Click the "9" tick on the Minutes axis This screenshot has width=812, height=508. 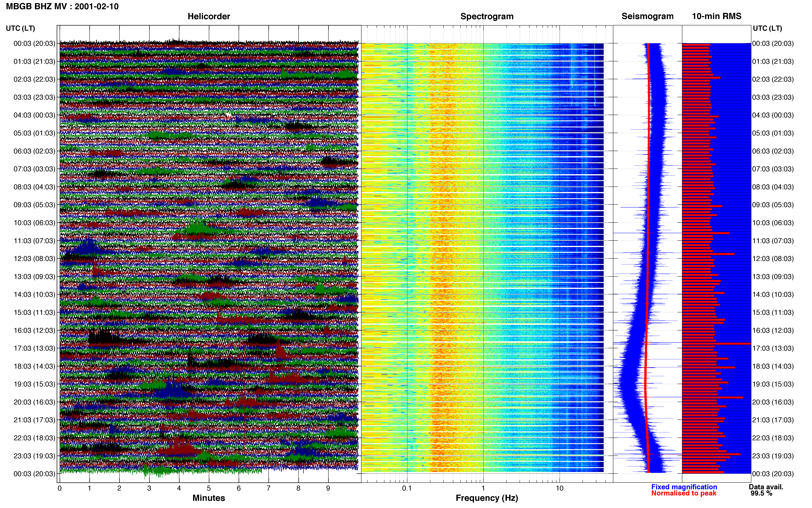point(328,488)
